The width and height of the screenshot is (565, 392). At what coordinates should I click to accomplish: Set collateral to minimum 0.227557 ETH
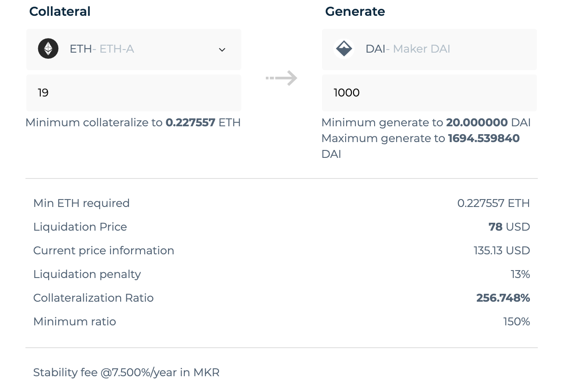click(x=190, y=122)
